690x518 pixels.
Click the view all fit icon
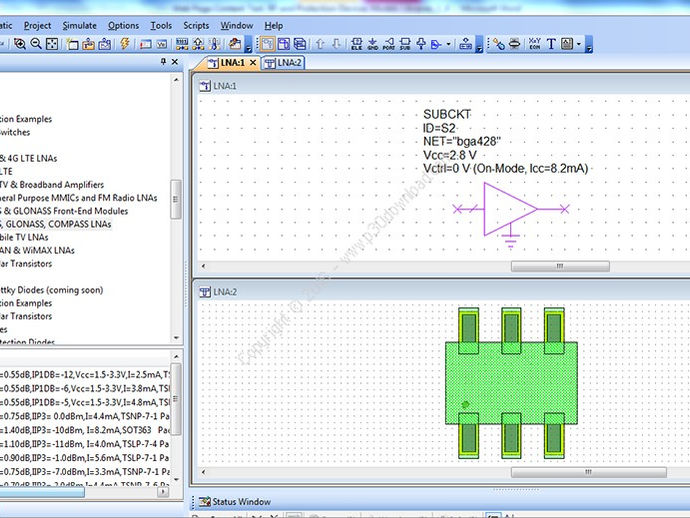52,44
